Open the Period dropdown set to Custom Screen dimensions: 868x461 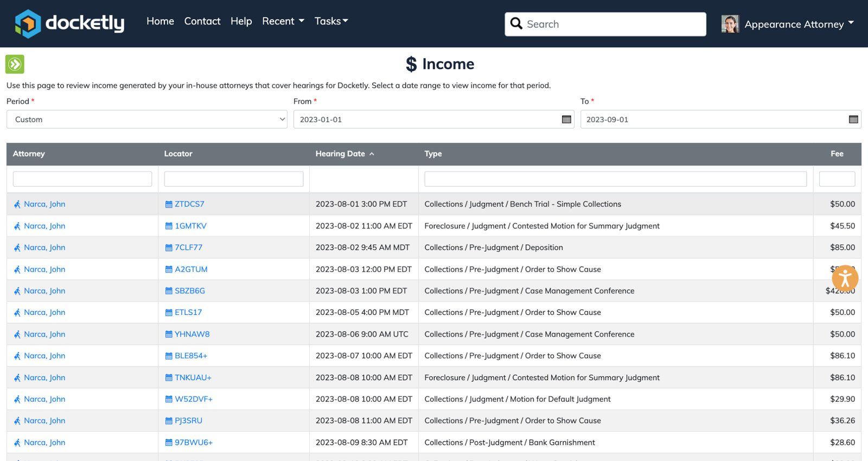pyautogui.click(x=147, y=119)
